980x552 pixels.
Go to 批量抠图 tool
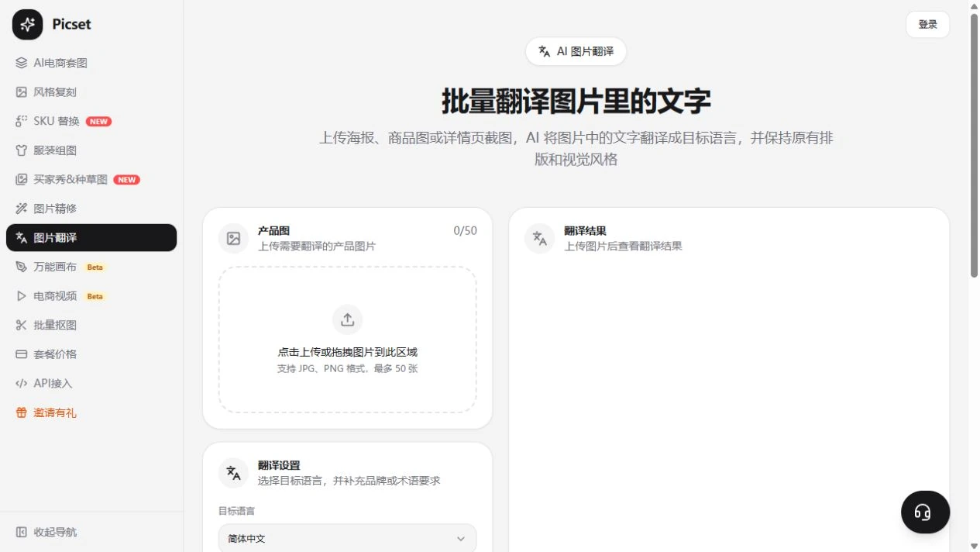(91, 325)
